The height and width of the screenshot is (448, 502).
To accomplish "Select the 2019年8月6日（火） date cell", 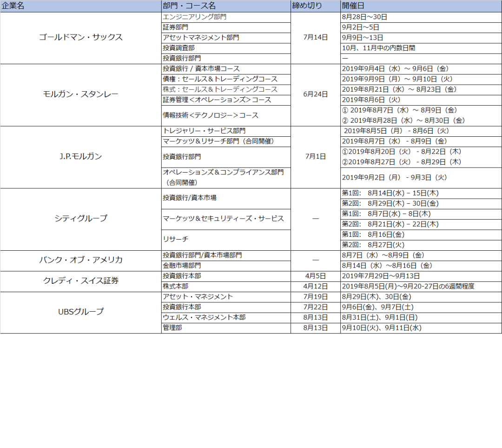I will pyautogui.click(x=421, y=100).
